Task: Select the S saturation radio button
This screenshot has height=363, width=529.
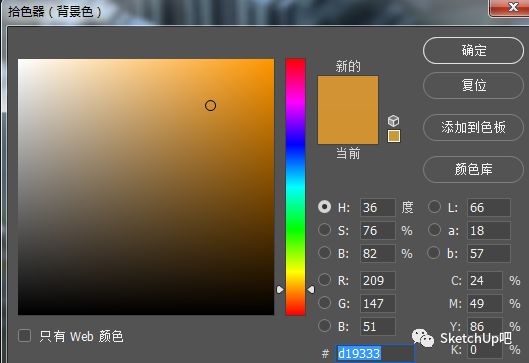Action: tap(325, 230)
